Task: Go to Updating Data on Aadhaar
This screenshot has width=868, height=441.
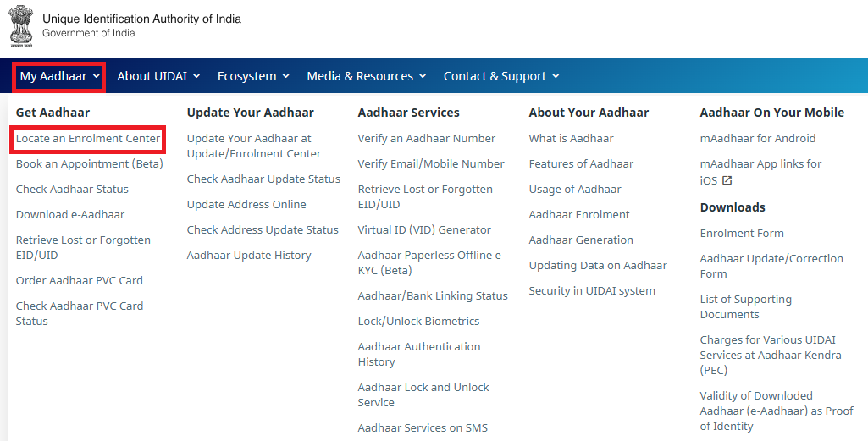Action: click(x=598, y=266)
